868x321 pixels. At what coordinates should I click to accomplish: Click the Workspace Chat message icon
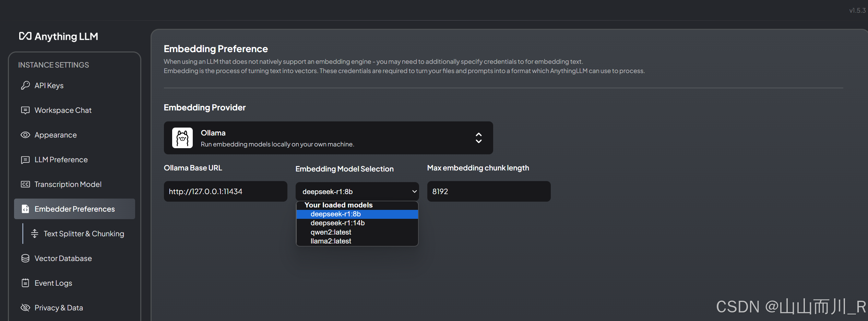point(25,110)
